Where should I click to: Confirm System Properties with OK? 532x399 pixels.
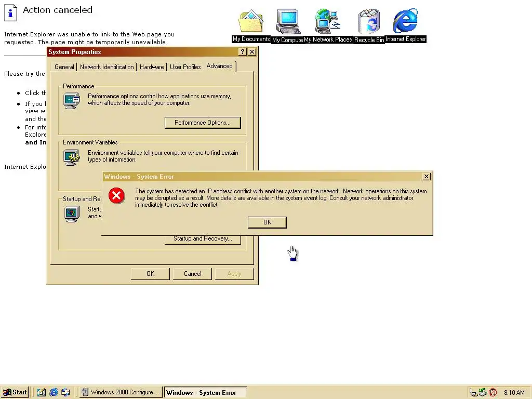tap(150, 274)
